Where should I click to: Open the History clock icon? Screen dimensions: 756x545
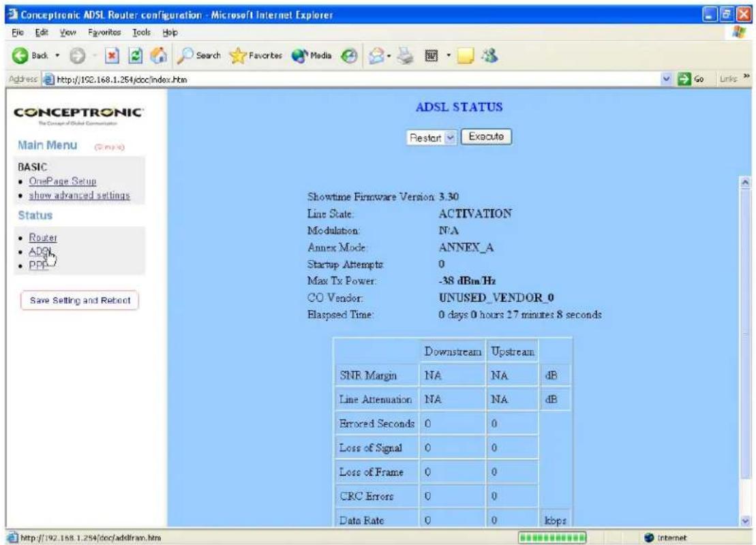[349, 56]
